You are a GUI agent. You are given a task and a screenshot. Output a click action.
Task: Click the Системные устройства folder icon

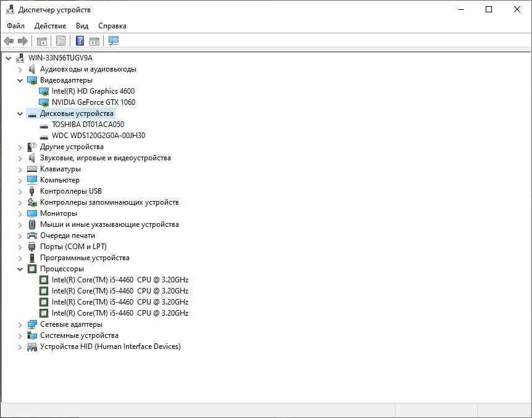click(x=32, y=335)
